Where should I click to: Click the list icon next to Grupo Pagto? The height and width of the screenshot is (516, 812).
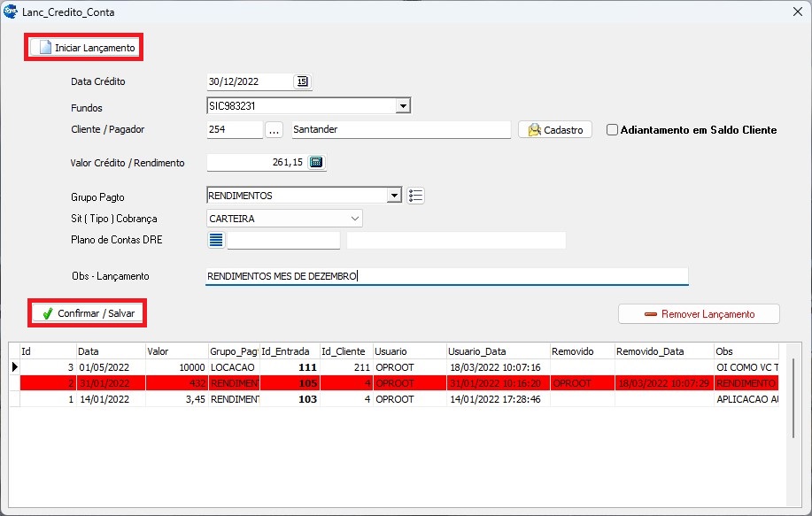click(x=416, y=196)
